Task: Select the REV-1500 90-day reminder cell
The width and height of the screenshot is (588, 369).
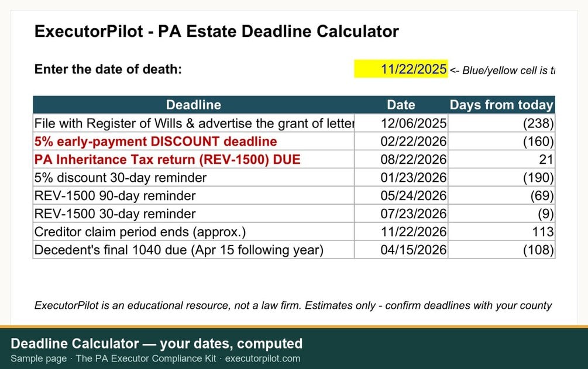Action: pyautogui.click(x=194, y=195)
